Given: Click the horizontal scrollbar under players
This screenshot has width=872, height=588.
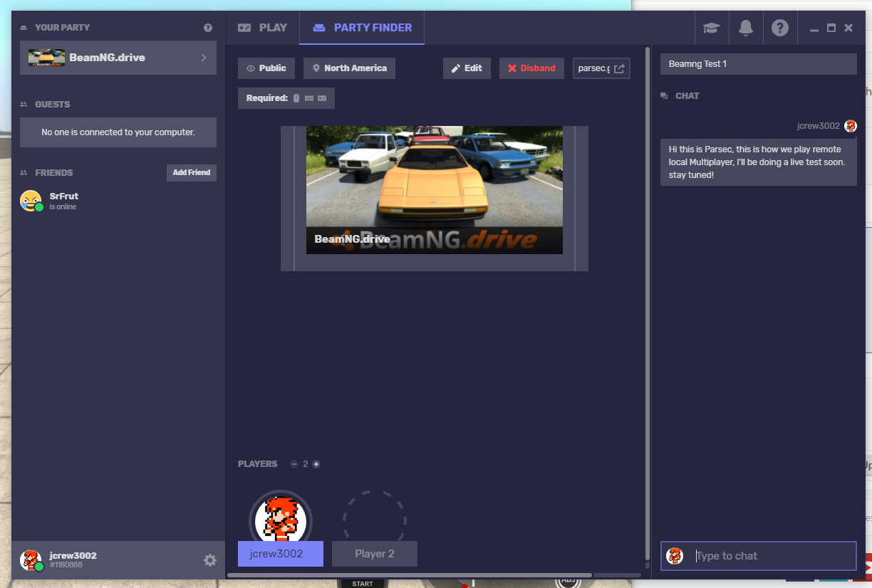Looking at the screenshot, I should [410, 575].
